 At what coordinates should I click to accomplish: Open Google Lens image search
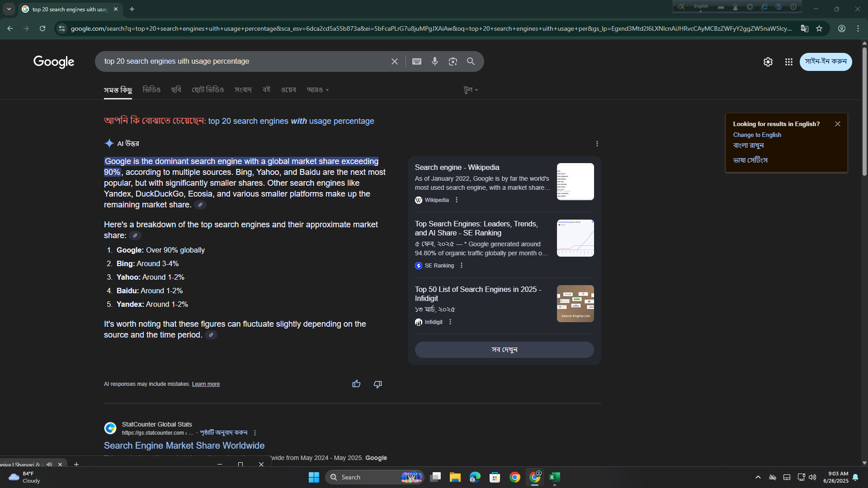[453, 61]
